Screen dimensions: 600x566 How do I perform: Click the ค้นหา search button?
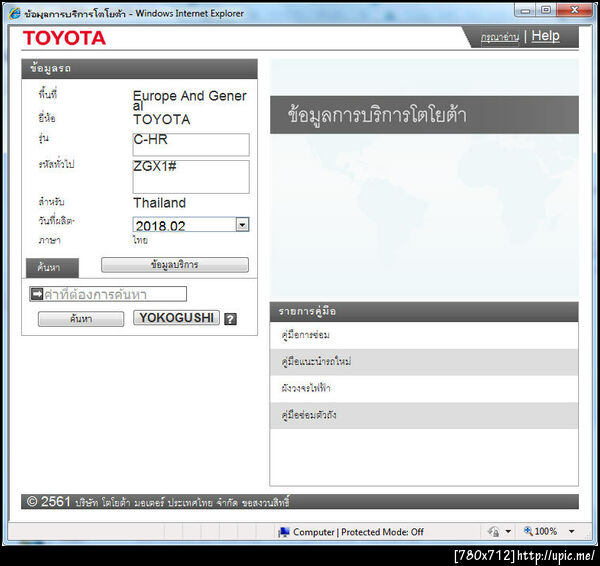click(x=81, y=319)
